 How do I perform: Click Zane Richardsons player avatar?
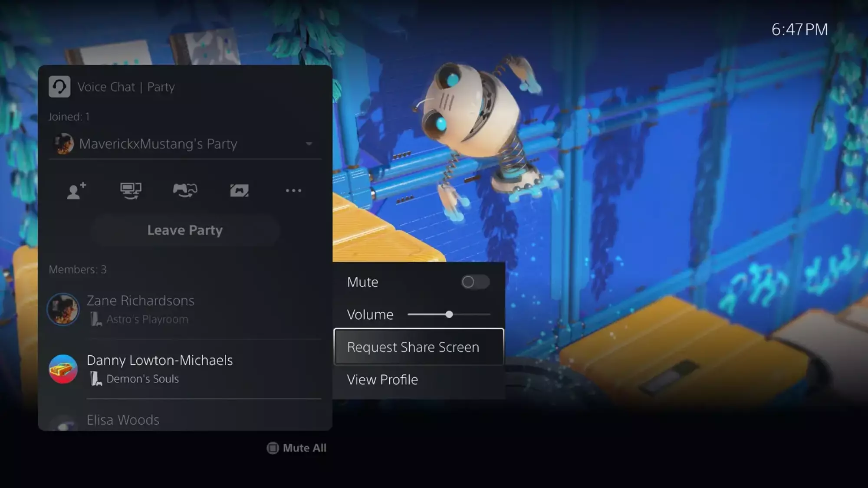click(x=62, y=308)
